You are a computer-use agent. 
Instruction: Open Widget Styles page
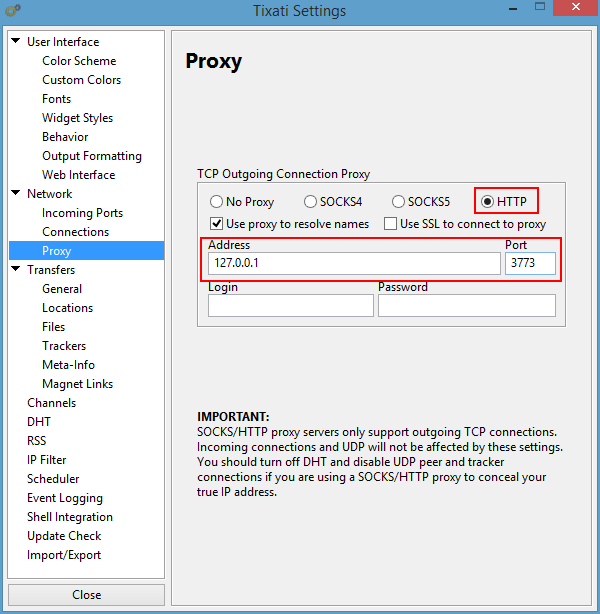[78, 118]
